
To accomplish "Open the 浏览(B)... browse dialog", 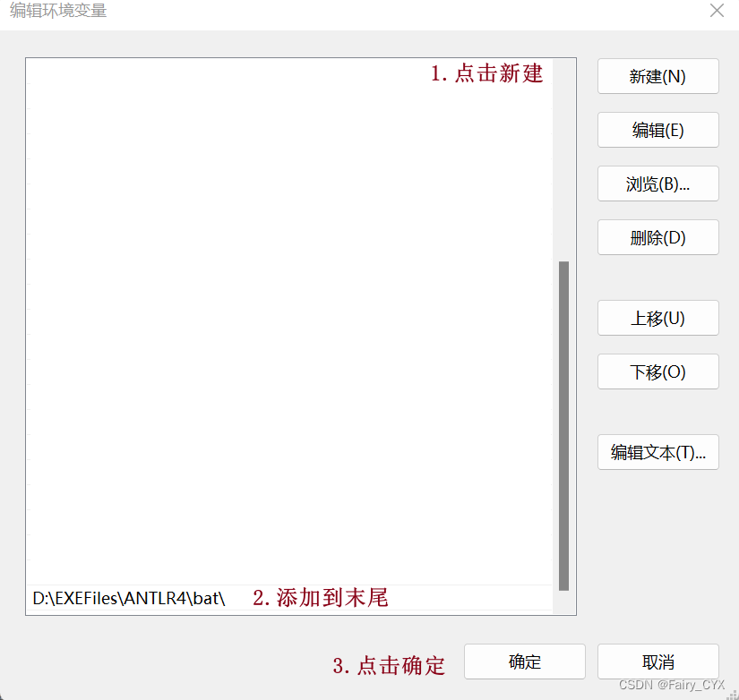I will (657, 184).
